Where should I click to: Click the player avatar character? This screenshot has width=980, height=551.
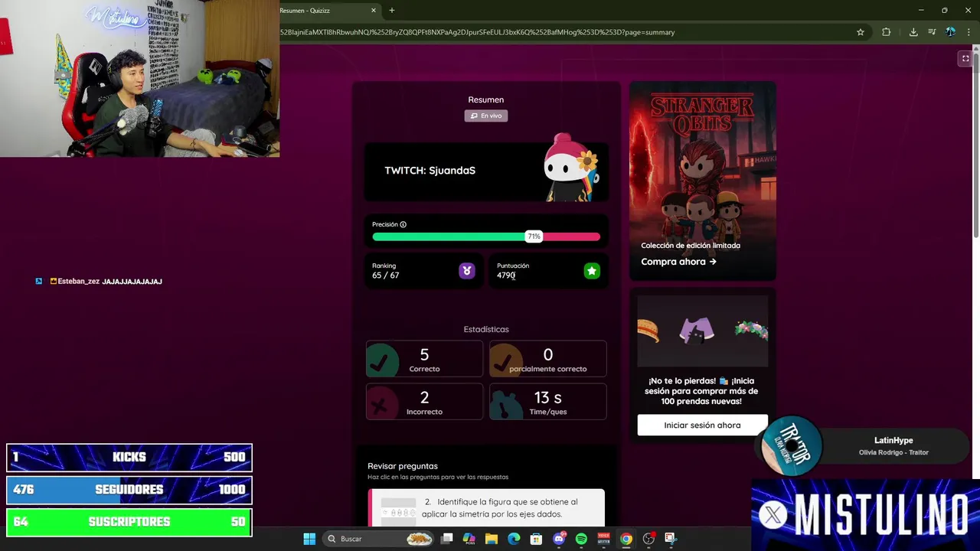tap(571, 168)
